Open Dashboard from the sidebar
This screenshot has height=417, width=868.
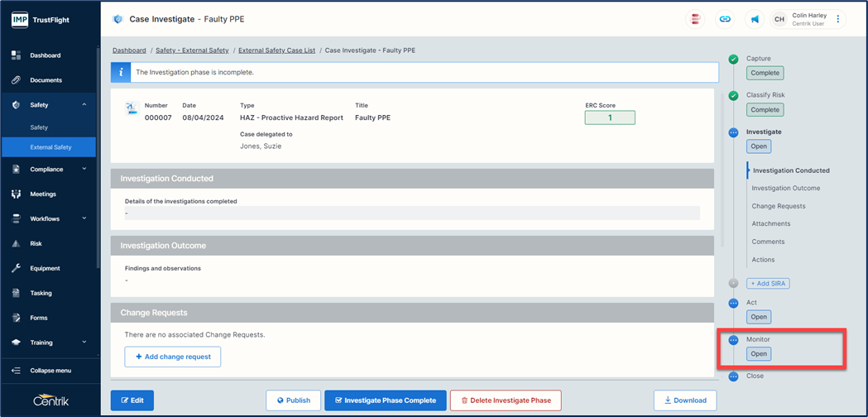[x=45, y=55]
